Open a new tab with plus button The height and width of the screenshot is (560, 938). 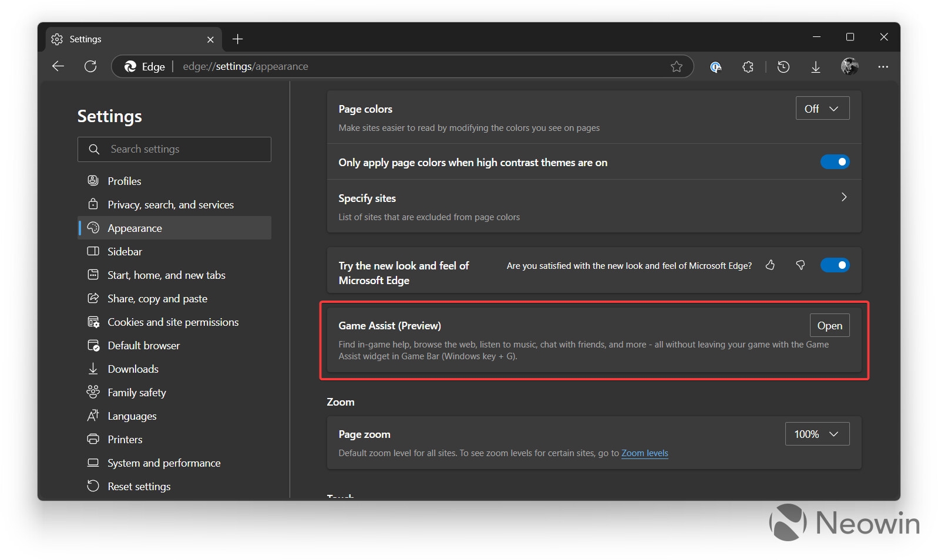pos(237,39)
